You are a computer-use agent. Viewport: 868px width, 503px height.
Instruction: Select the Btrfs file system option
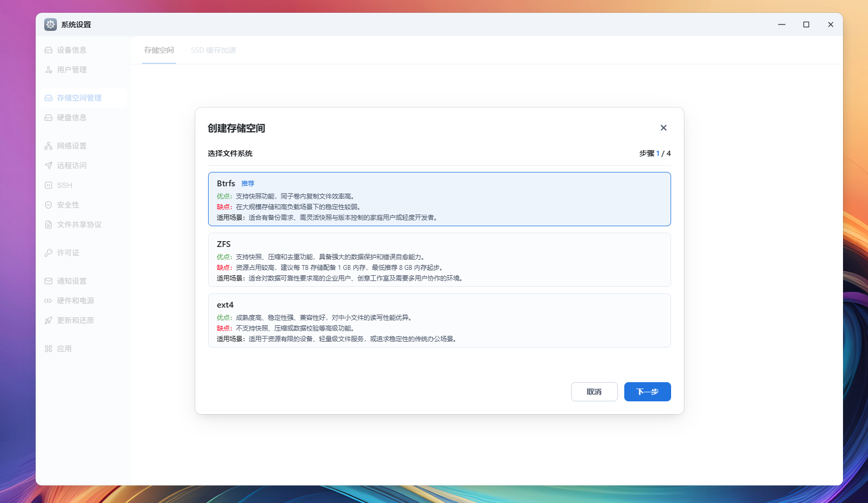pos(440,199)
